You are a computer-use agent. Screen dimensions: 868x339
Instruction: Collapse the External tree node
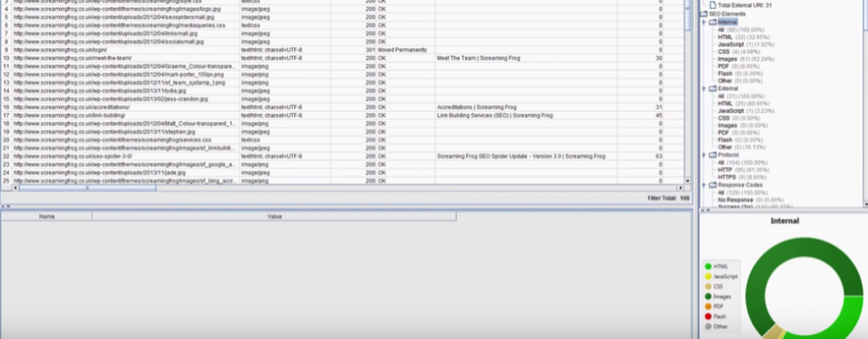[x=704, y=89]
